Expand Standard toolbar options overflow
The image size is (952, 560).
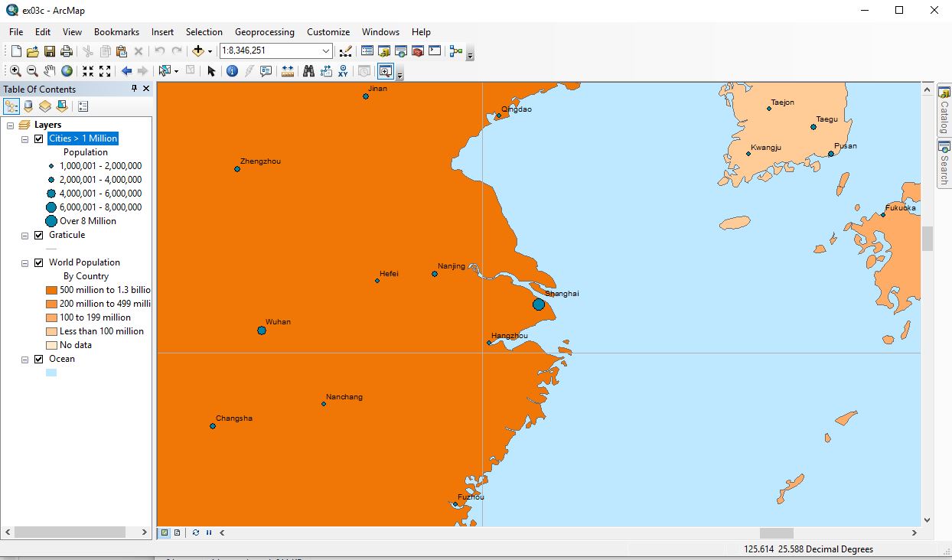[470, 54]
